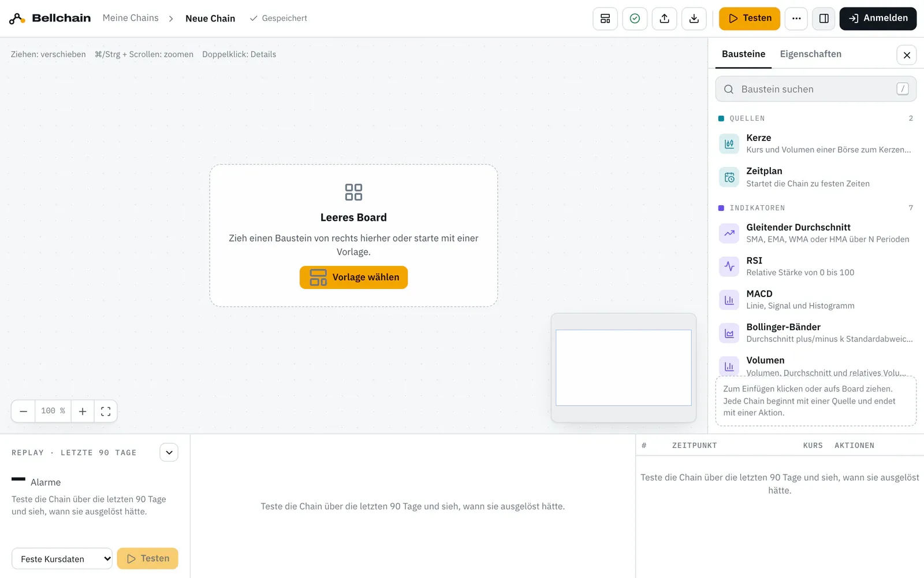This screenshot has height=578, width=924.
Task: Open the Feste Kursdaten dropdown
Action: click(62, 559)
